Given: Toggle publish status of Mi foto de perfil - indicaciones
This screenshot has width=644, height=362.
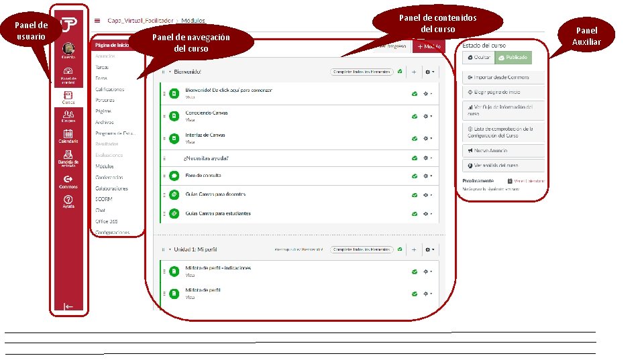Looking at the screenshot, I should tap(415, 271).
